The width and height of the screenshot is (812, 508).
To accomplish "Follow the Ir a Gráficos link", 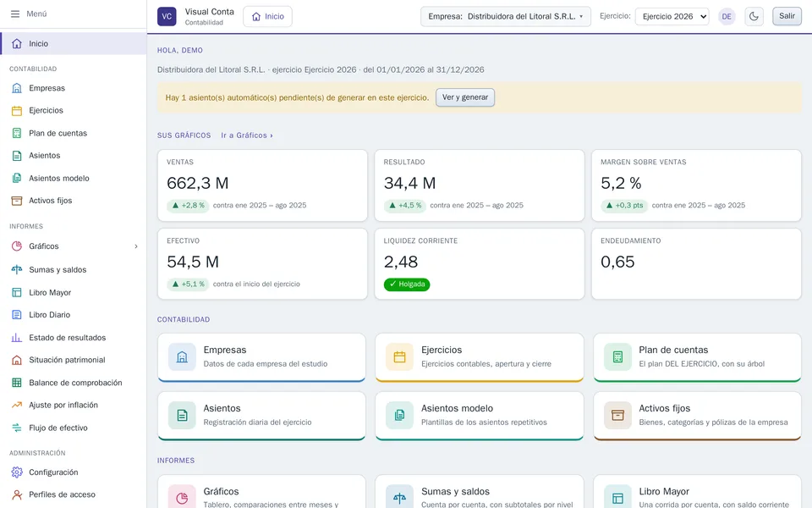I will click(x=246, y=135).
